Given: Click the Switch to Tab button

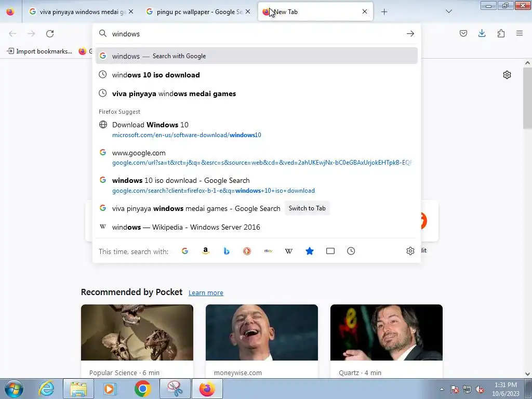Looking at the screenshot, I should click(307, 208).
